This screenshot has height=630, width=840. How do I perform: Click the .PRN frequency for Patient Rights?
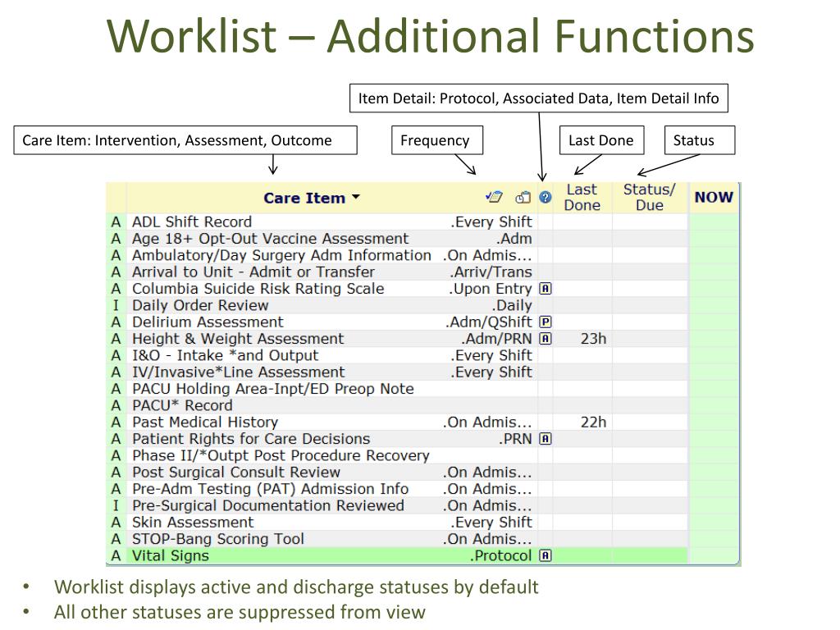(x=516, y=439)
